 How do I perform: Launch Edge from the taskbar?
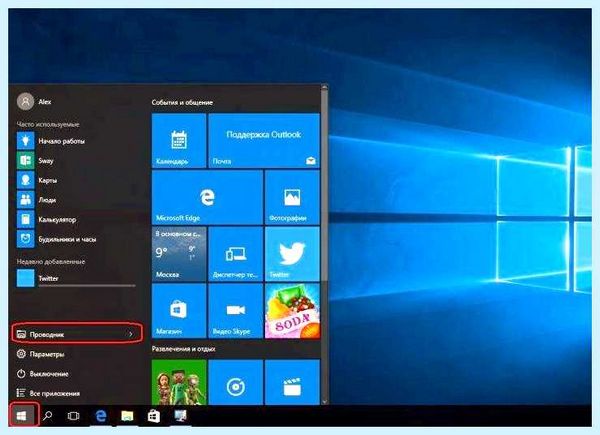point(101,415)
